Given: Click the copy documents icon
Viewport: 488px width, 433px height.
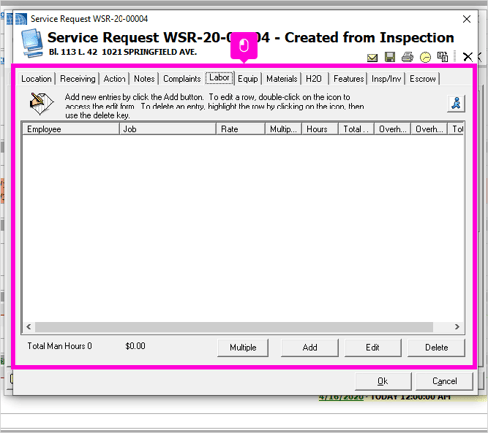Looking at the screenshot, I should point(442,57).
